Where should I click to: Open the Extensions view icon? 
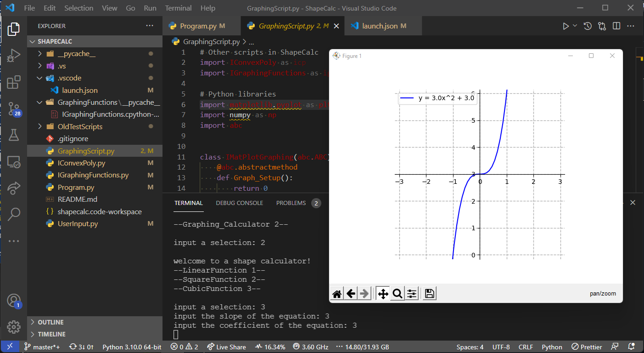(x=13, y=81)
